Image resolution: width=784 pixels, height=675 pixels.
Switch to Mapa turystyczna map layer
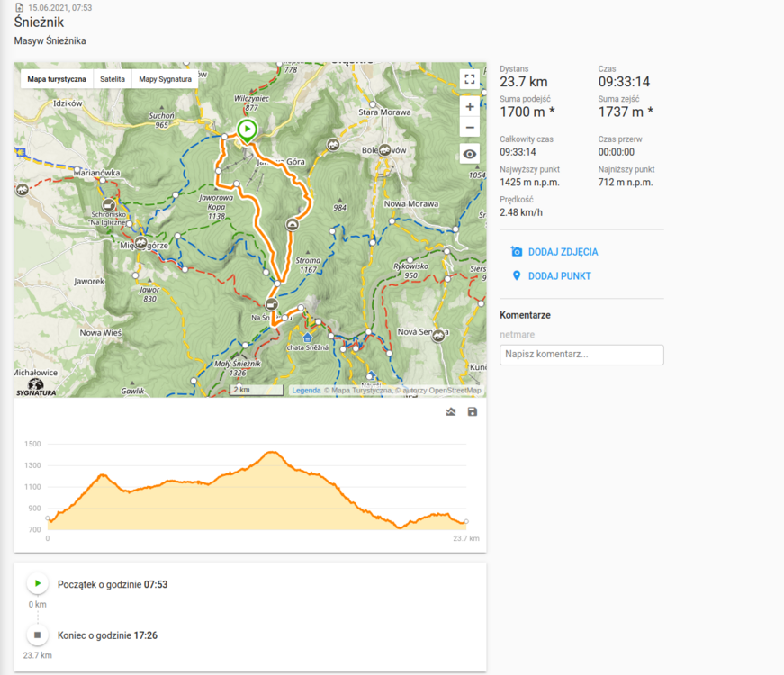[x=57, y=79]
